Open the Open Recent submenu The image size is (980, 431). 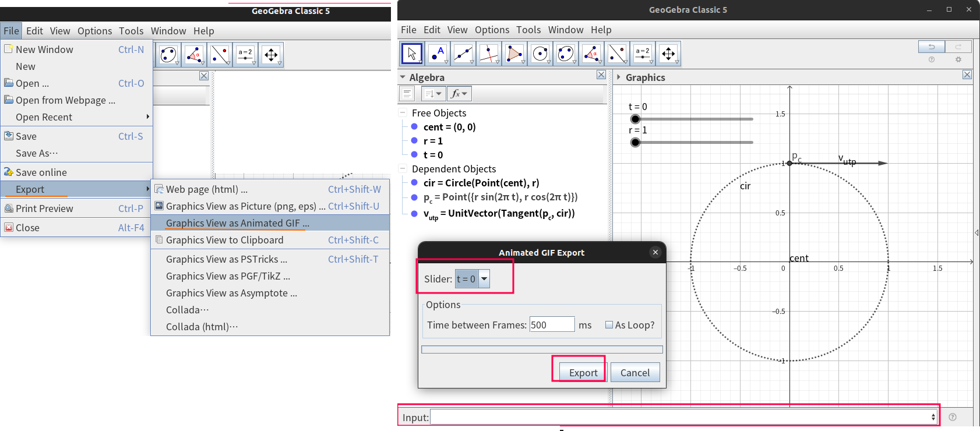76,117
